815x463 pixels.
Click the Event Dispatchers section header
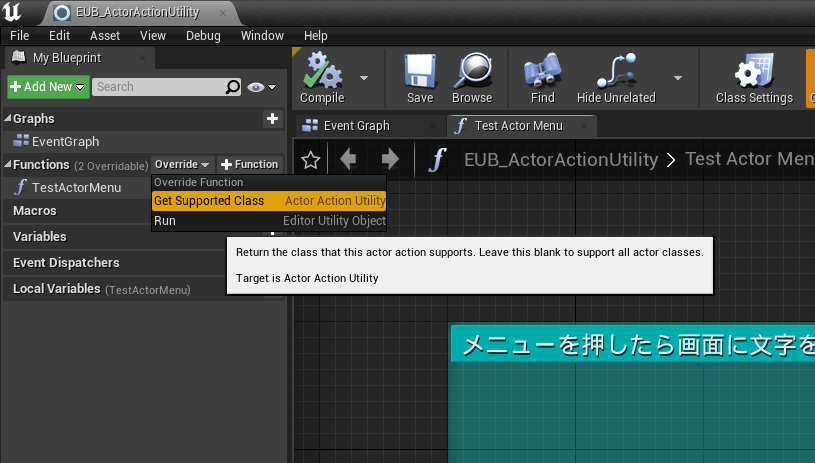tap(67, 263)
